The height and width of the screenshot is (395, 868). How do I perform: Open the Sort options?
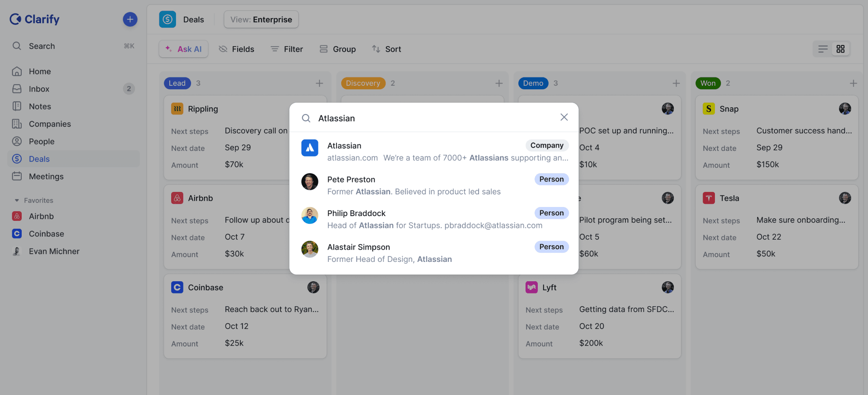point(386,49)
